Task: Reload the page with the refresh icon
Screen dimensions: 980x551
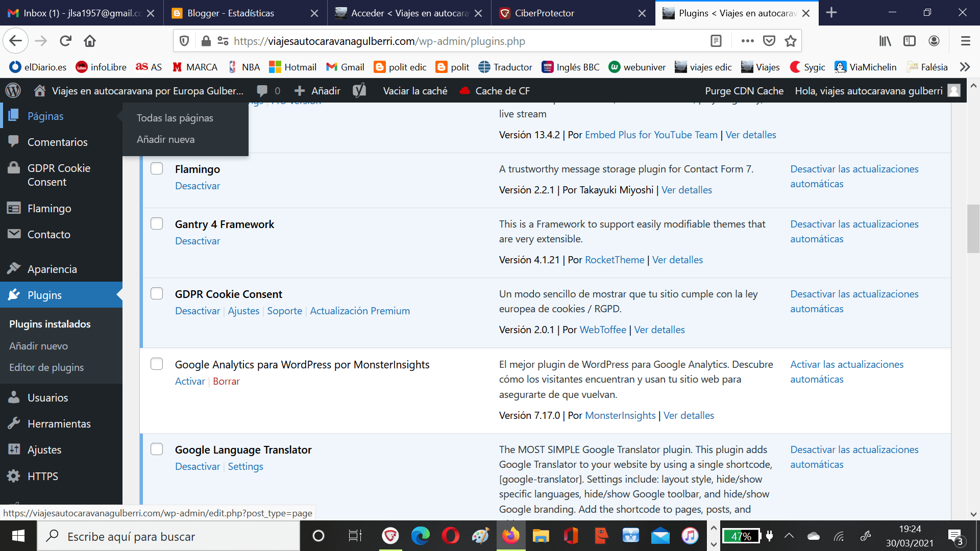Action: 65,41
